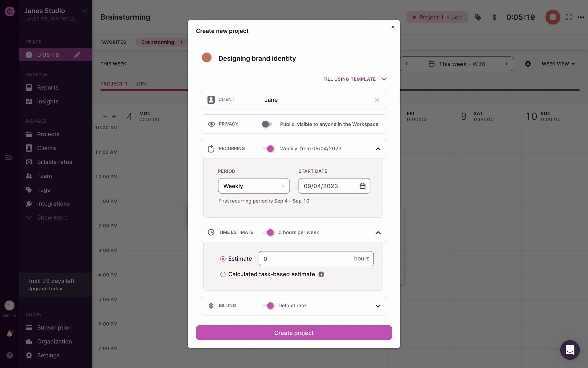Go to Billable rates in sidebar
The image size is (588, 368).
click(x=54, y=162)
